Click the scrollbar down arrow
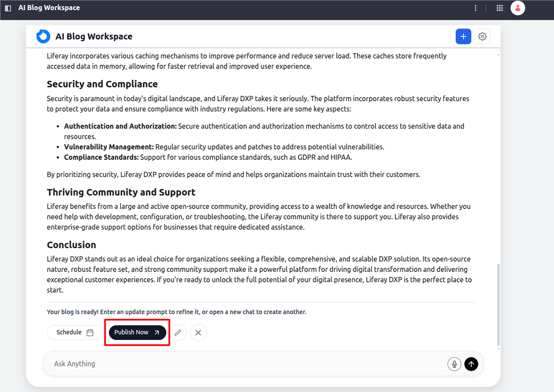Screen dimensions: 554x392 498,349
